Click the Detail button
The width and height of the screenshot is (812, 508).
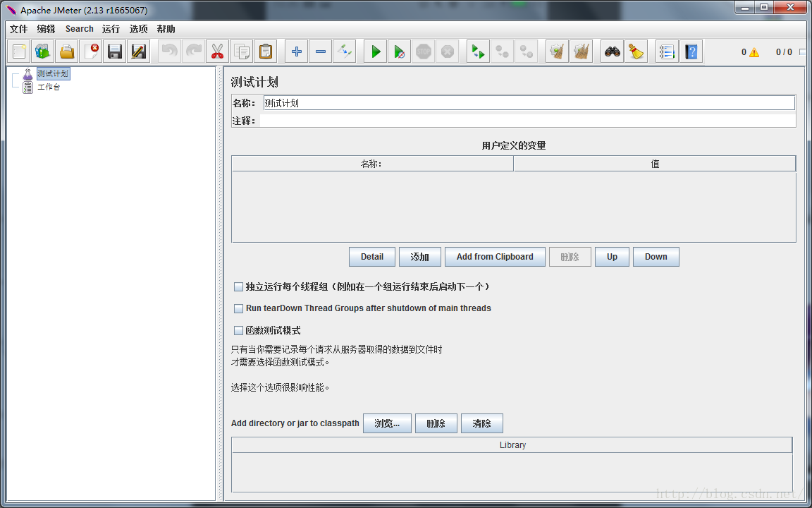(372, 257)
